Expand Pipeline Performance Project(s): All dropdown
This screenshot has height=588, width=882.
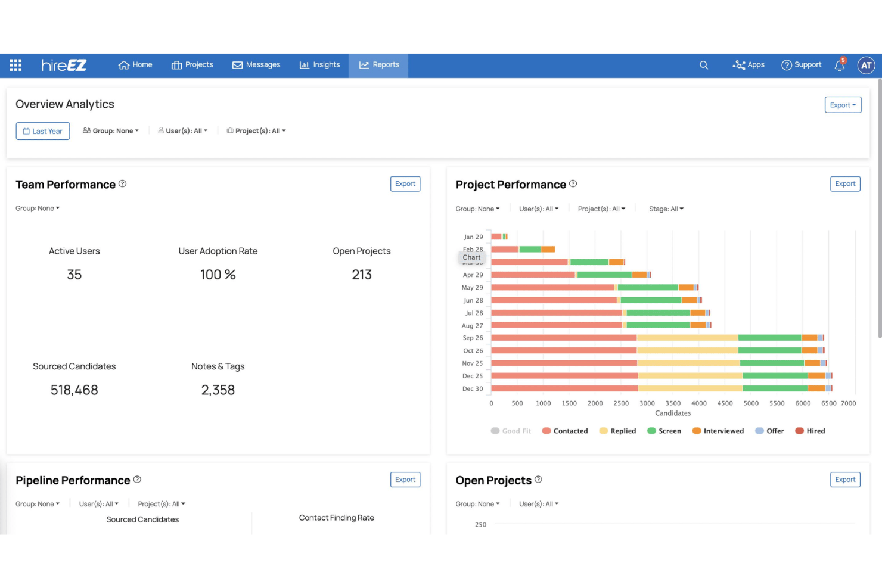click(162, 504)
